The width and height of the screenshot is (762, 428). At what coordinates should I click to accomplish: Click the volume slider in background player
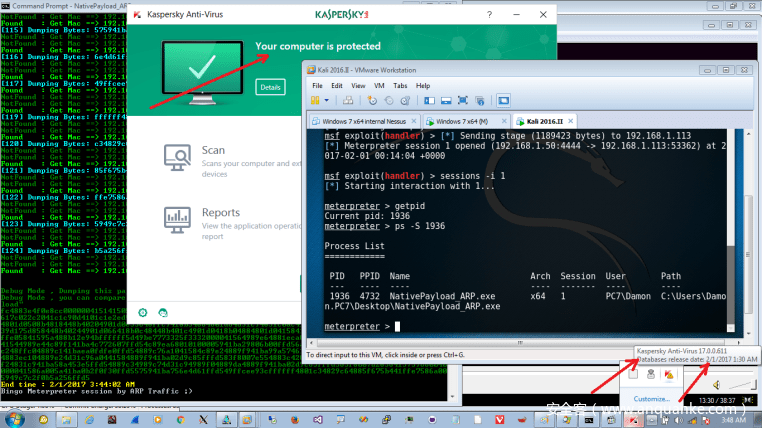(x=742, y=385)
